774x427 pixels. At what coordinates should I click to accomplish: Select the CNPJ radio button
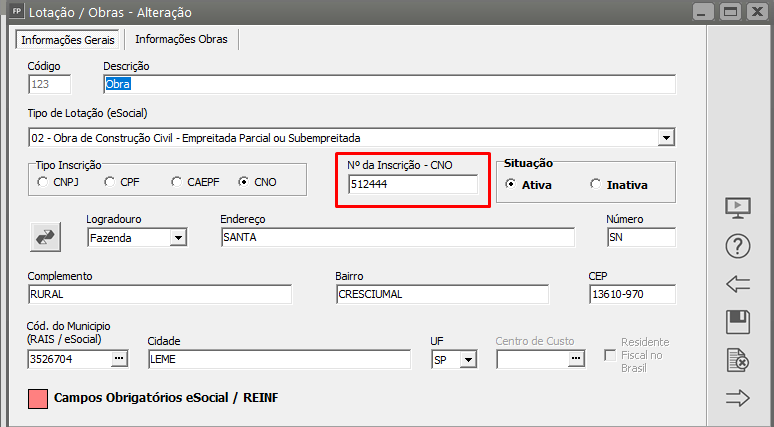[42, 182]
